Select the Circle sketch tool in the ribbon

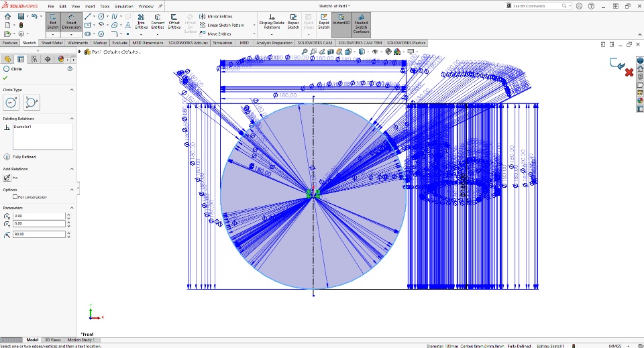[x=101, y=16]
